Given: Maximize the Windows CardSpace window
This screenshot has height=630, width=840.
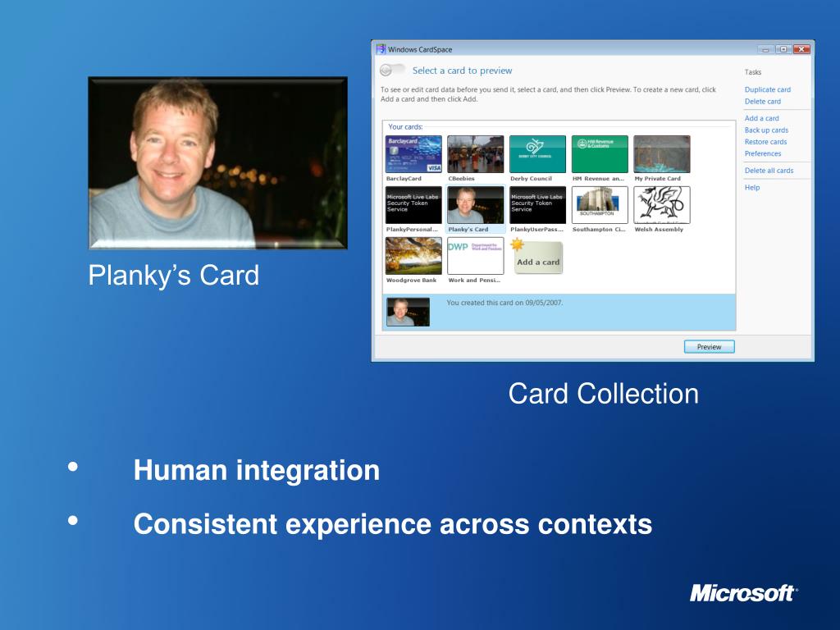Looking at the screenshot, I should coord(783,49).
